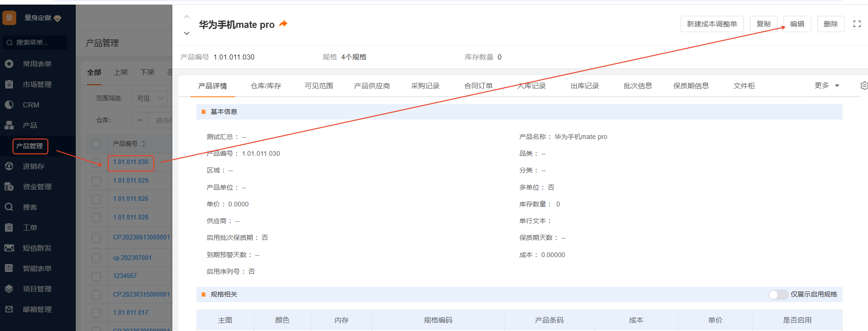Open 短信群发 sidebar module
The width and height of the screenshot is (868, 331).
click(37, 248)
